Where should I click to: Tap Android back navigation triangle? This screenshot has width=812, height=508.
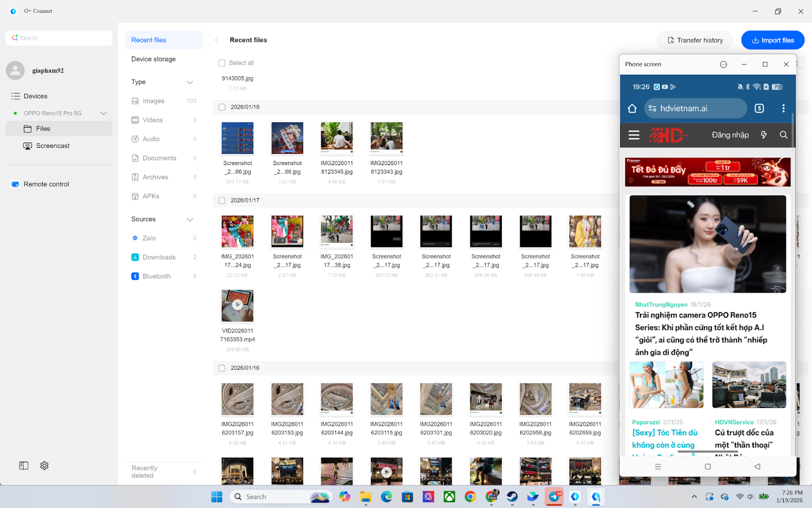[757, 466]
